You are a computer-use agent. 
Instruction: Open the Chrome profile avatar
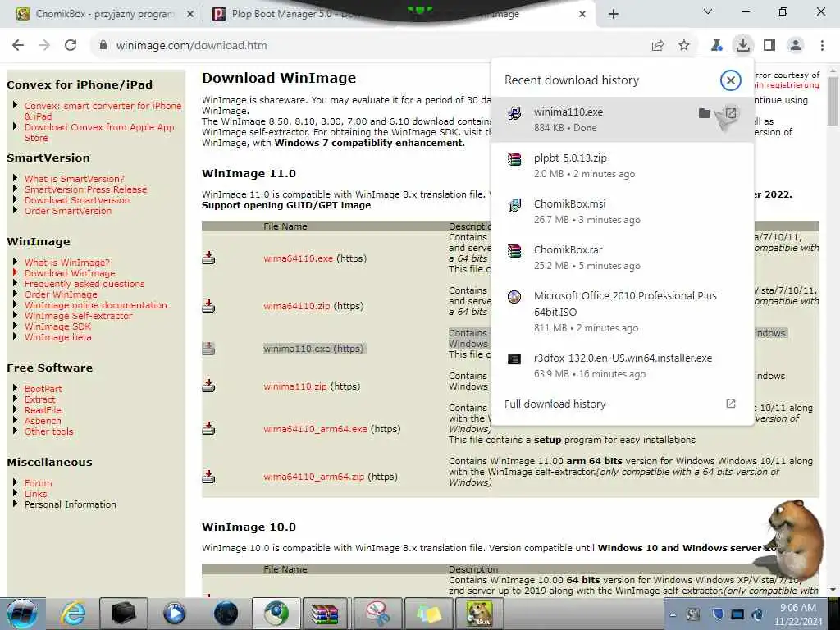[x=796, y=46]
